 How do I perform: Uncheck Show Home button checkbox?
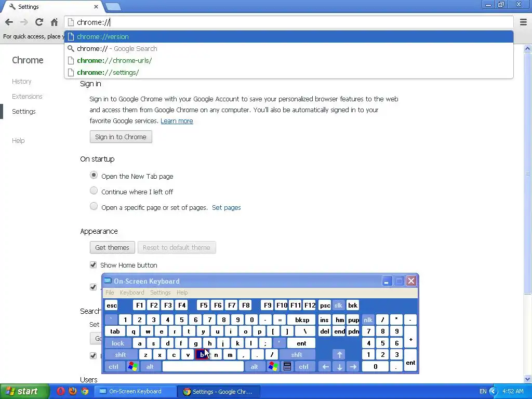94,265
